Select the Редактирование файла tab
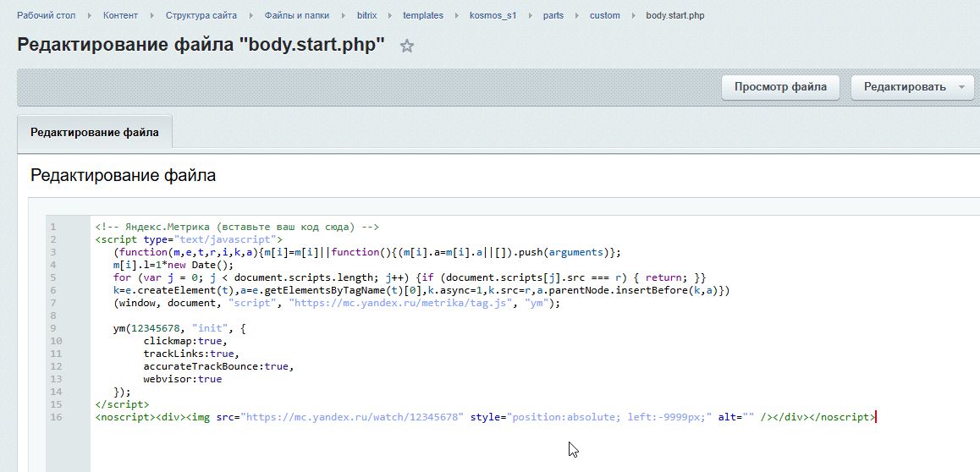Image resolution: width=980 pixels, height=472 pixels. [x=94, y=133]
